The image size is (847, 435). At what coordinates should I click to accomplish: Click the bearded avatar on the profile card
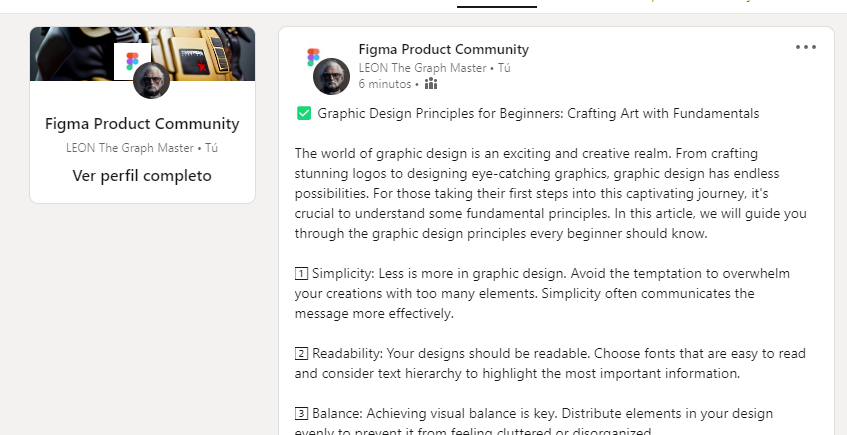[151, 81]
